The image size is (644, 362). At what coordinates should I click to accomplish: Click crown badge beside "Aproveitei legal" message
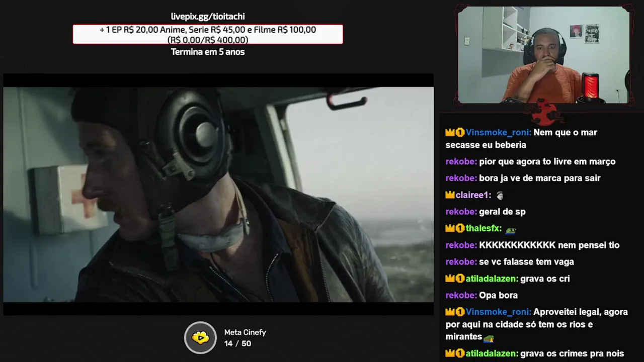pos(450,312)
